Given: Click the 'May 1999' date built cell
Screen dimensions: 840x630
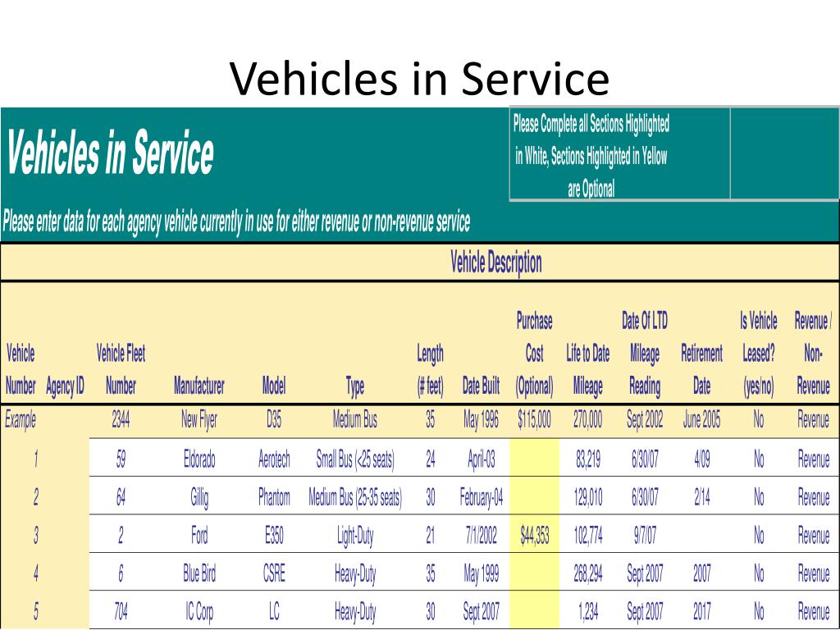Looking at the screenshot, I should pyautogui.click(x=481, y=575).
